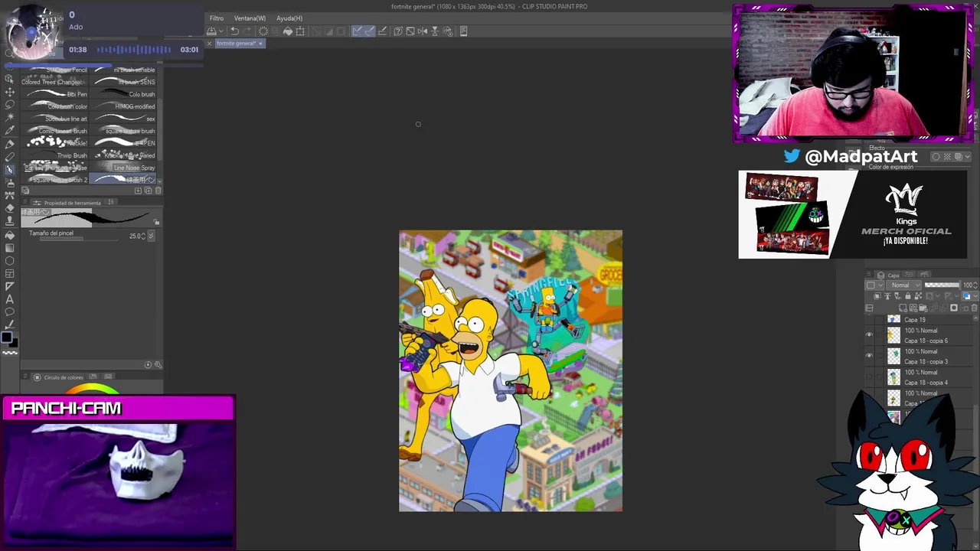Hide the Capa 18 - copia 6 layer
The image size is (980, 551).
[x=869, y=335]
